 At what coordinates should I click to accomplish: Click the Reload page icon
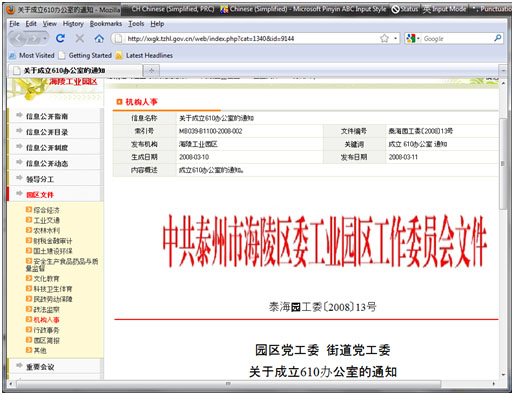[x=60, y=38]
